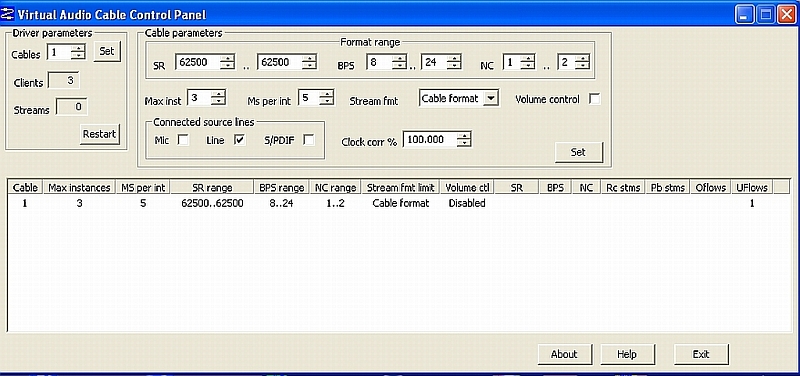Click the BPS column header in cable list
800x376 pixels.
pos(556,187)
